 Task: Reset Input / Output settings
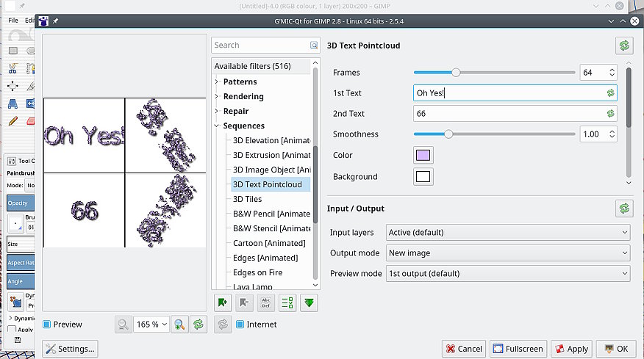624,208
